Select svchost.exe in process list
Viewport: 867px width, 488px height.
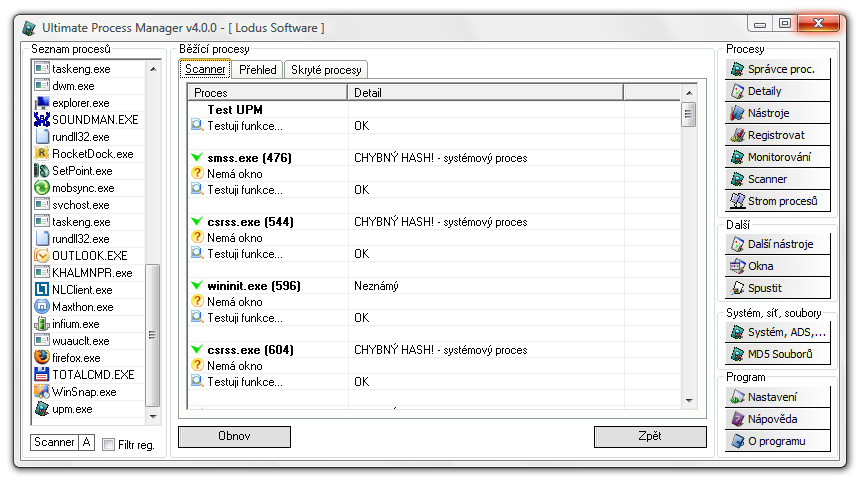coord(88,205)
